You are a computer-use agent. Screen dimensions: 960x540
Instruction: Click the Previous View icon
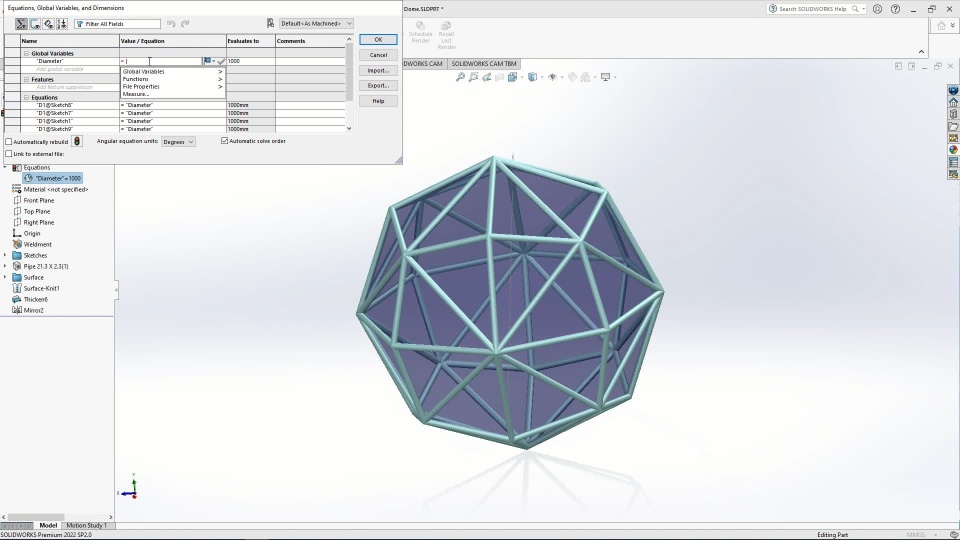(x=486, y=77)
